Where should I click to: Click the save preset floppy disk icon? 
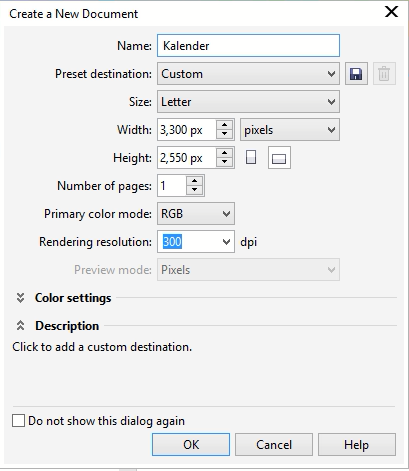[356, 74]
